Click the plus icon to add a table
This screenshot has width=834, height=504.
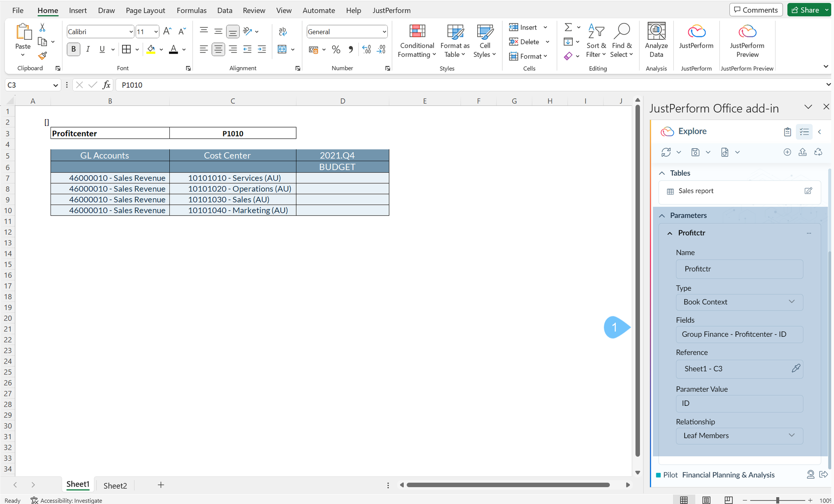coord(787,152)
